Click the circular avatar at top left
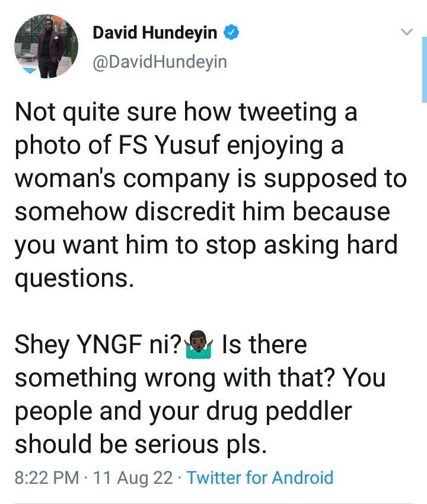This screenshot has width=427, height=504. [45, 45]
